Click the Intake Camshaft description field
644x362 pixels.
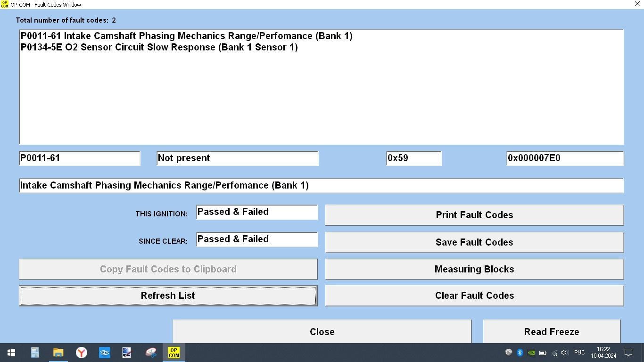(321, 186)
